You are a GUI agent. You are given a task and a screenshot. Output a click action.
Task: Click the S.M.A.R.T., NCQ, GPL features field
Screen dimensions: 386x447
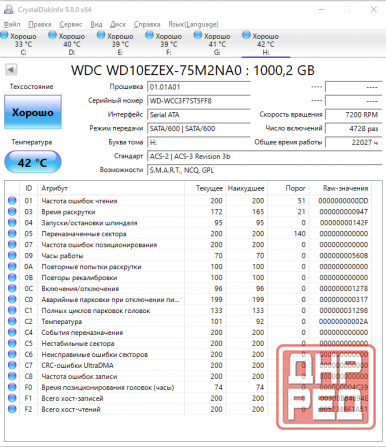click(x=264, y=170)
